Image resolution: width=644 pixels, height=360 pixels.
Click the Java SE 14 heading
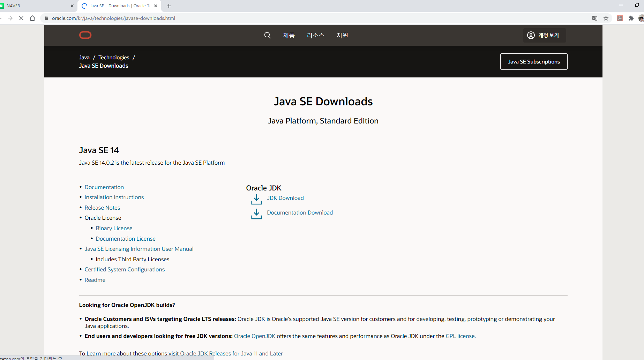[x=99, y=150]
